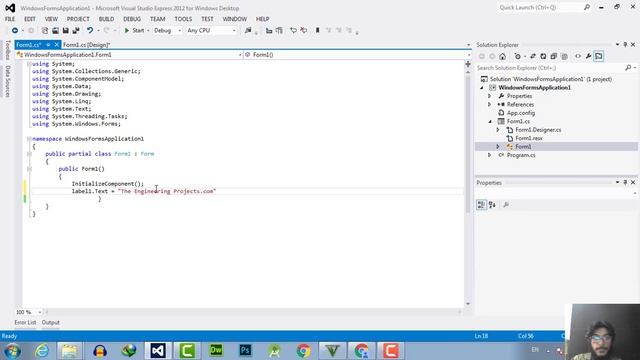Open the TEST menu
640x360 pixels.
click(207, 19)
